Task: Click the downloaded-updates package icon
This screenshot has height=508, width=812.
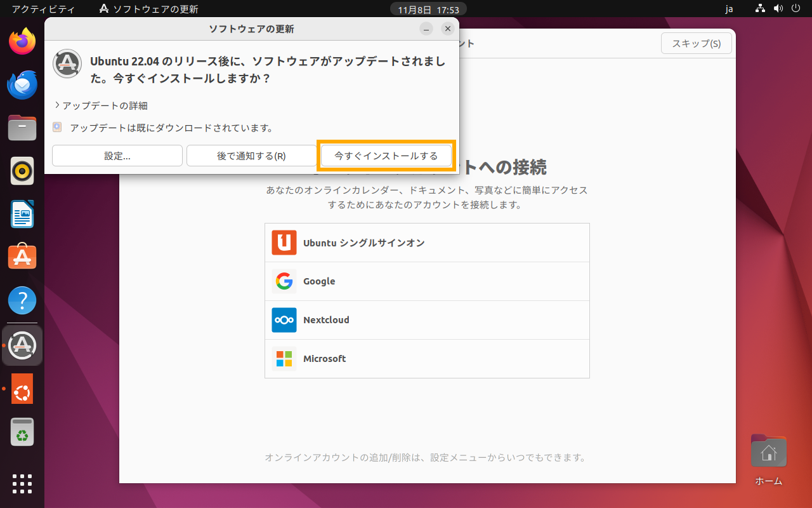Action: pos(57,127)
